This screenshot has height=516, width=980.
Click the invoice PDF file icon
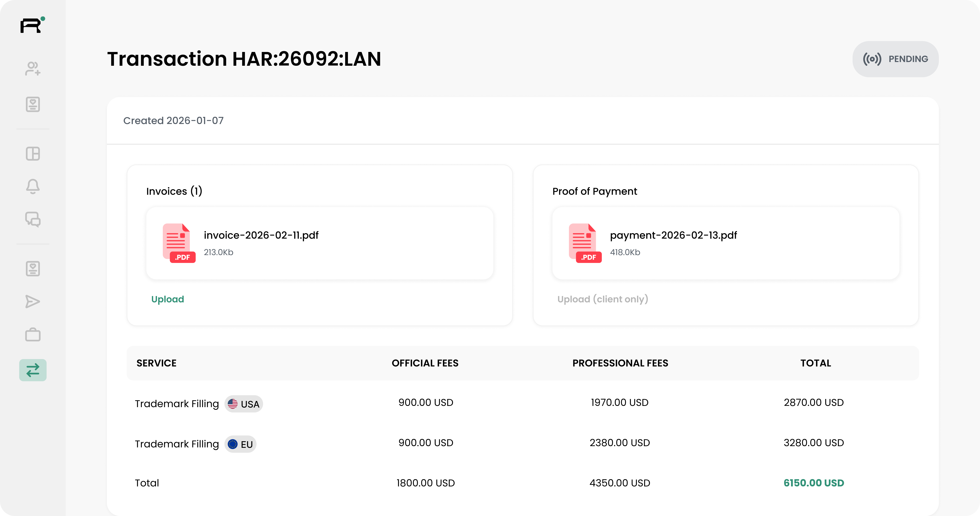pos(178,243)
